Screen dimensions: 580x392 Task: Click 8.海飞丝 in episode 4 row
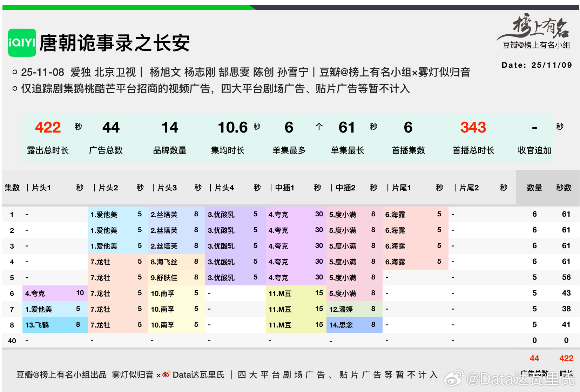click(164, 262)
